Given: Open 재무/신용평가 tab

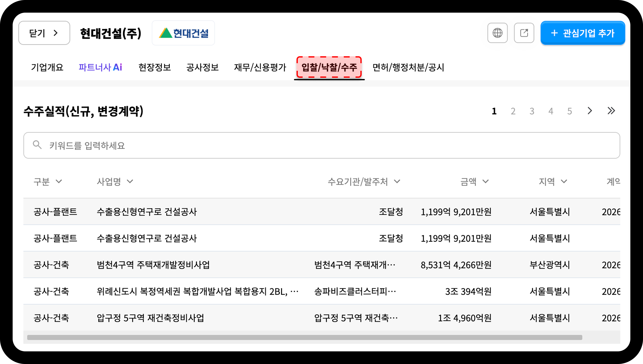Looking at the screenshot, I should [x=260, y=67].
